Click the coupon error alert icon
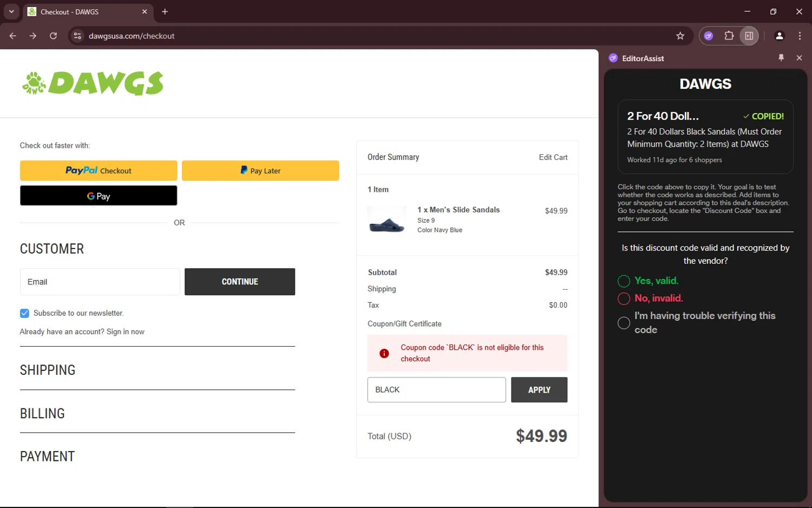 point(384,353)
